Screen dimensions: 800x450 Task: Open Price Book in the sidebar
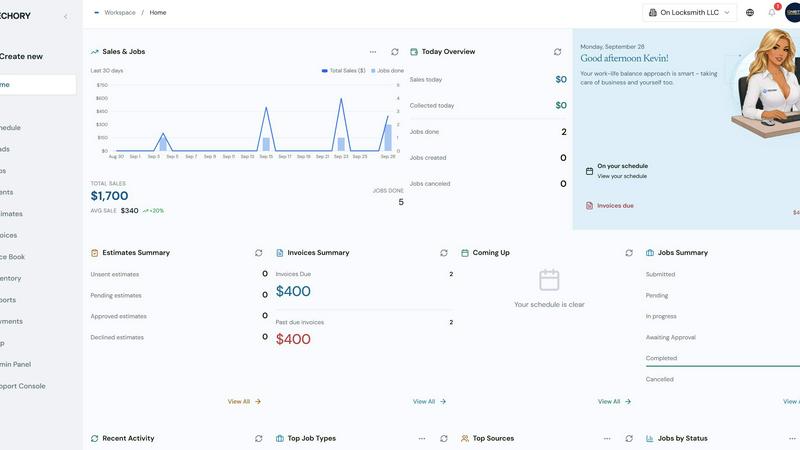(12, 257)
